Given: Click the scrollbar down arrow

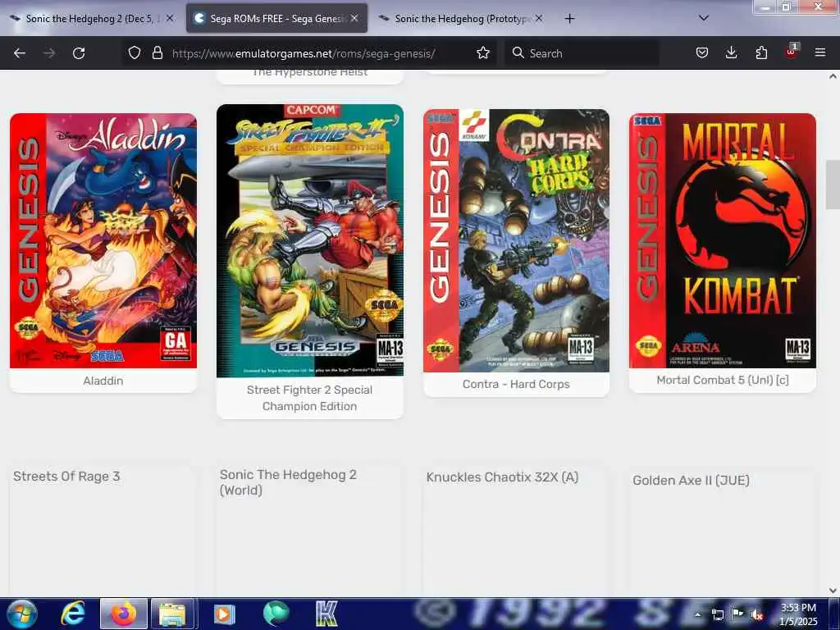Looking at the screenshot, I should (x=833, y=591).
